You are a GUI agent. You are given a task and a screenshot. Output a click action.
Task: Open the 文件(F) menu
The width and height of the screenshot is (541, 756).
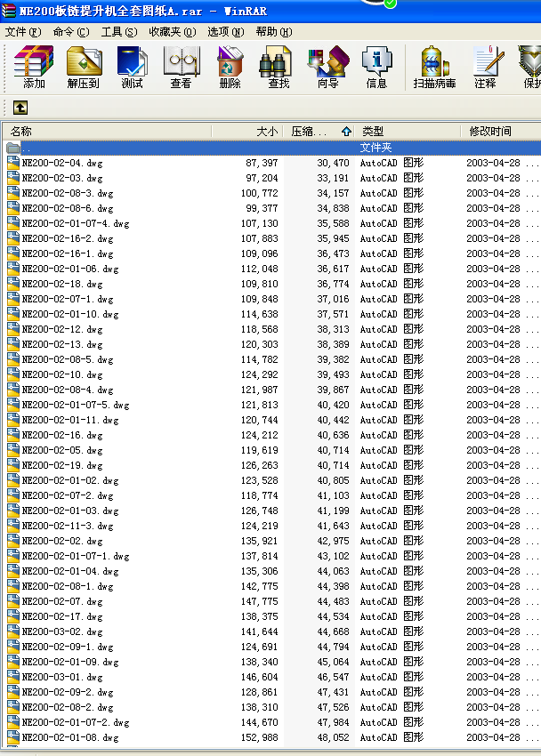coord(23,32)
